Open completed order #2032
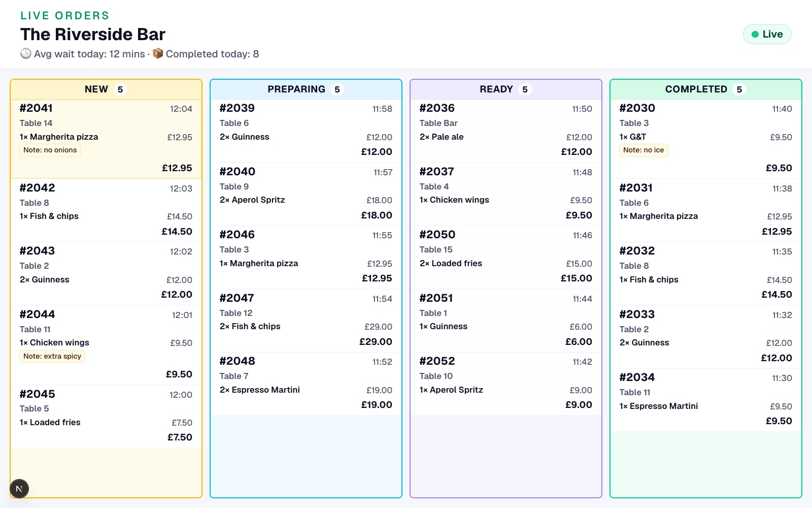The image size is (812, 508). (706, 273)
